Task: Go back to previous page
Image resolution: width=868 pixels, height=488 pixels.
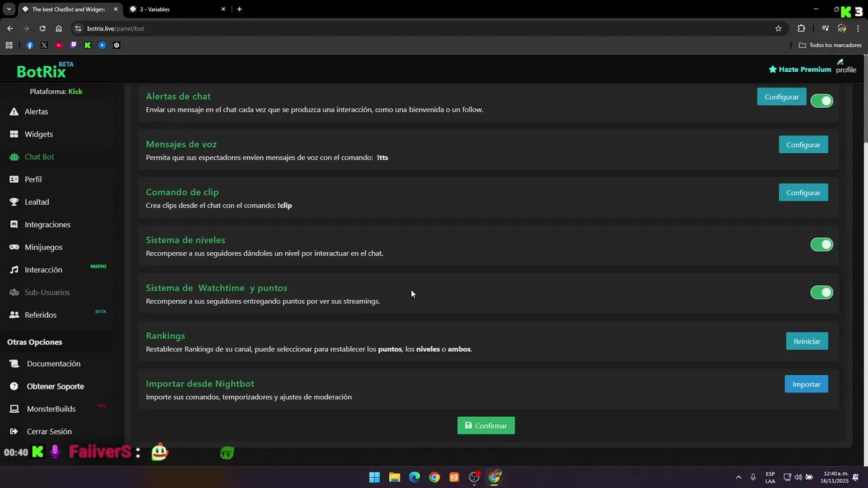Action: pos(9,28)
